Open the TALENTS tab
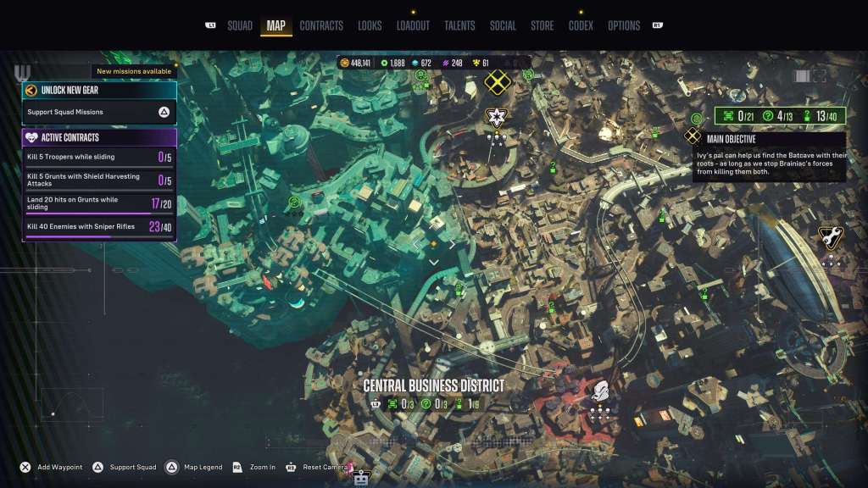The image size is (868, 488). [x=459, y=25]
